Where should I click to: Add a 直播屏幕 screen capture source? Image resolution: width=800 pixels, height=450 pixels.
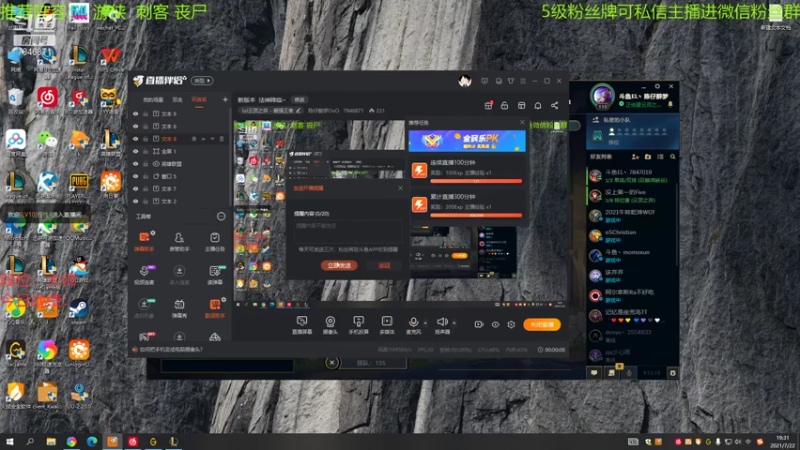(302, 324)
